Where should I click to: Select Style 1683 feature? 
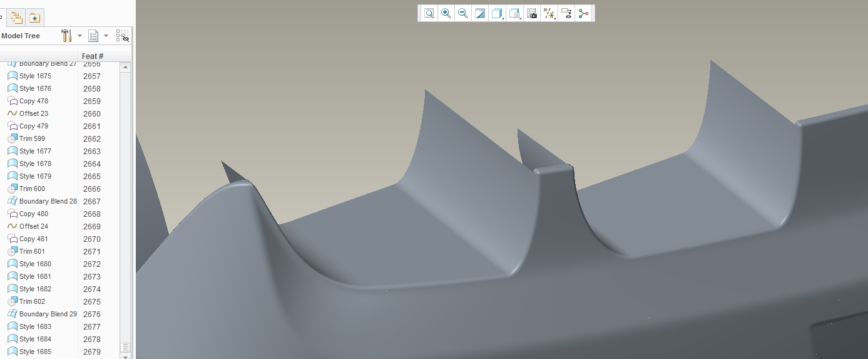pyautogui.click(x=35, y=326)
